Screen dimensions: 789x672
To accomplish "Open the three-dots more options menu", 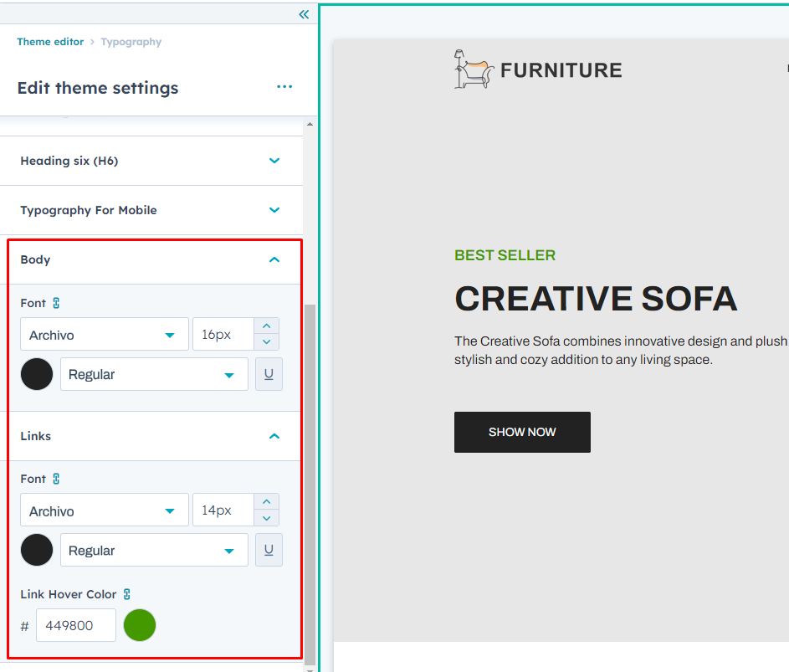I will 284,87.
